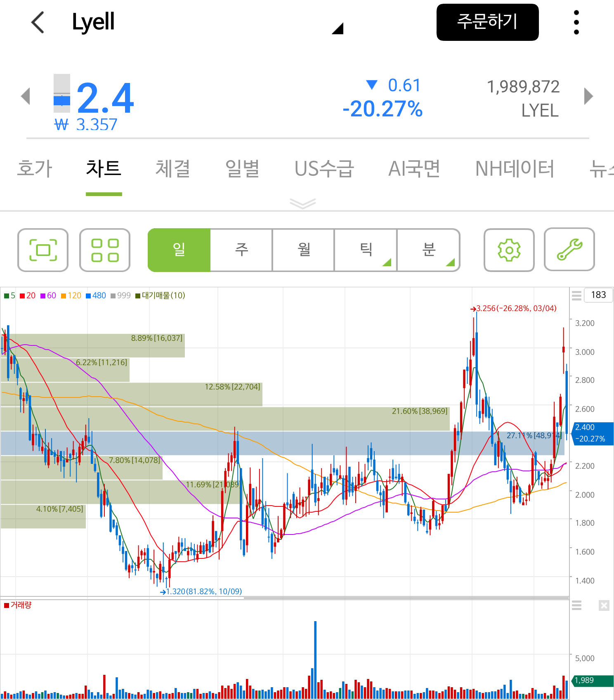
Task: Tap the volume axis tag 1,989
Action: point(592,681)
